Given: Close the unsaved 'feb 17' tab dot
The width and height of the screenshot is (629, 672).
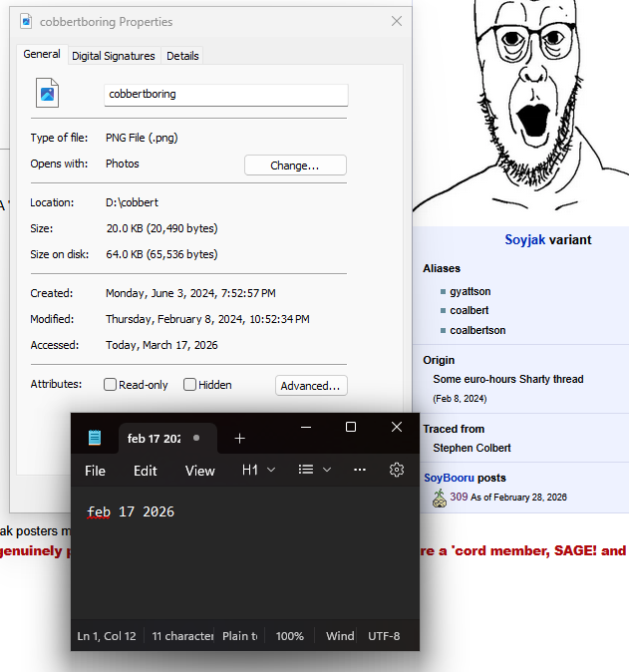Looking at the screenshot, I should point(196,438).
